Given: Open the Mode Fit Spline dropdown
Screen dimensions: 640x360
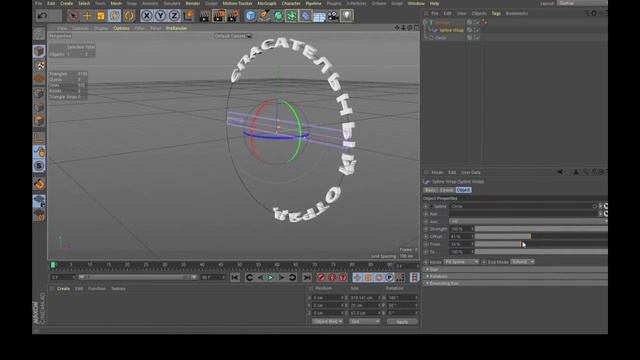Looking at the screenshot, I should [462, 262].
